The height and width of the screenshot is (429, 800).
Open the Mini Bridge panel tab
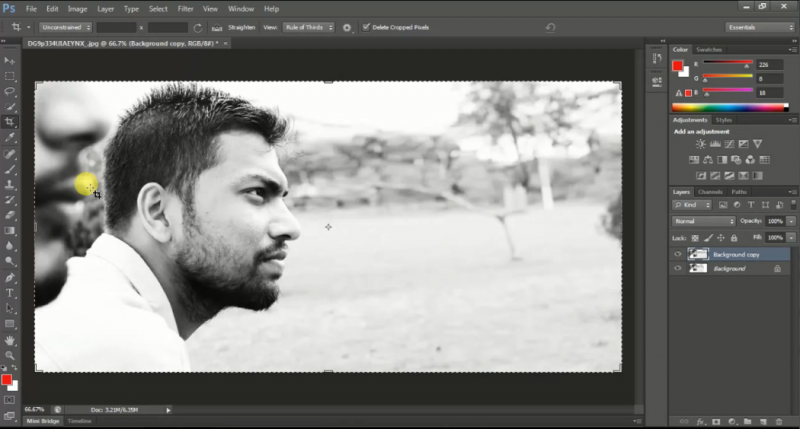(43, 421)
